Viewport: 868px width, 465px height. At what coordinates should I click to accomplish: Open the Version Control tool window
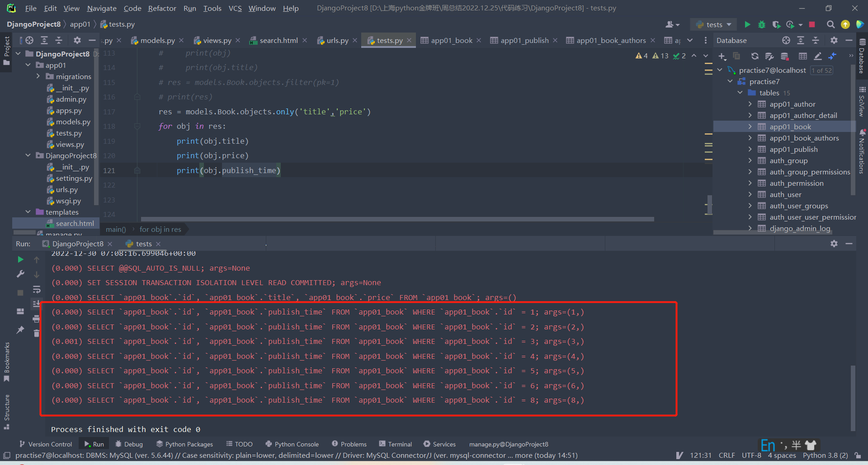pyautogui.click(x=46, y=444)
